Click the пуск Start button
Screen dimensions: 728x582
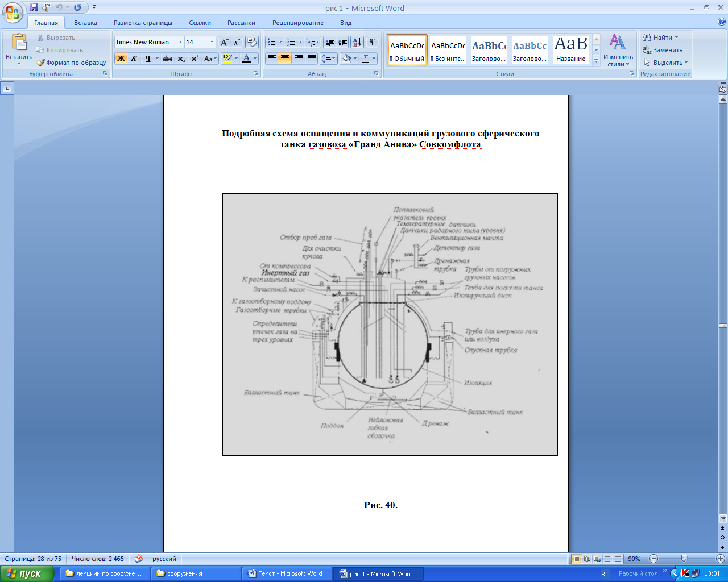(x=27, y=573)
